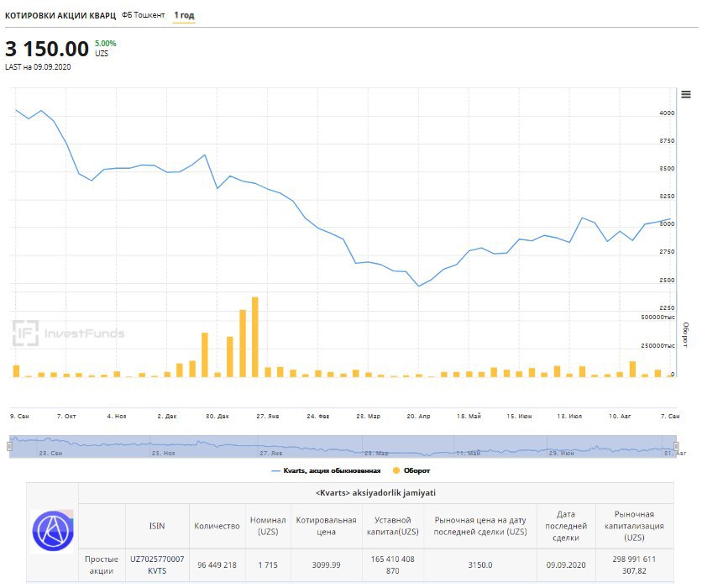Click the '4000' price axis label

[x=667, y=113]
